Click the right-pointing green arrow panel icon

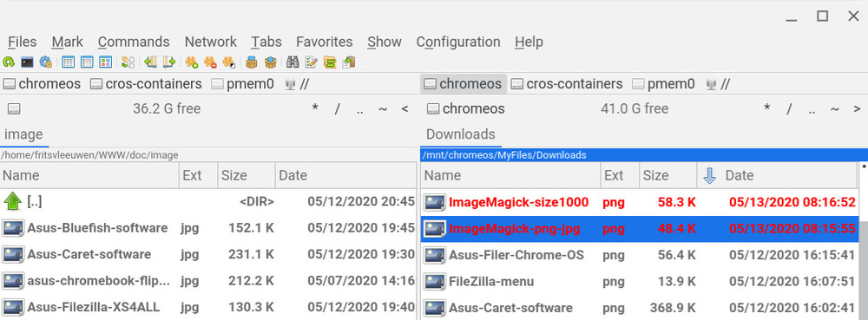tap(169, 62)
